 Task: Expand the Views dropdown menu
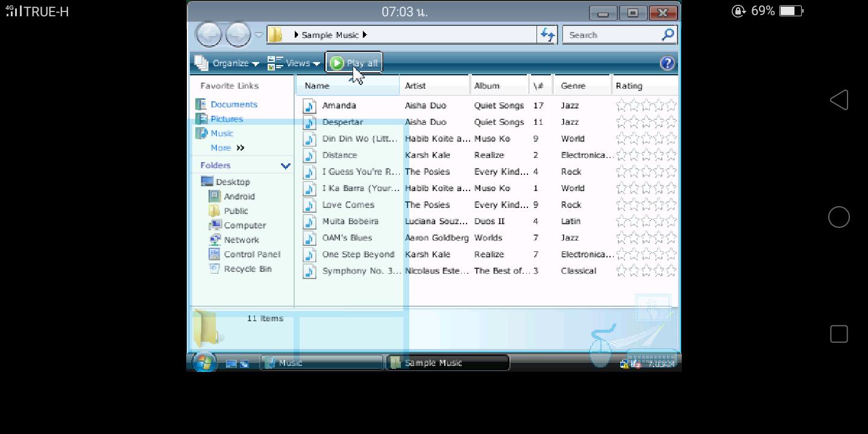click(294, 63)
